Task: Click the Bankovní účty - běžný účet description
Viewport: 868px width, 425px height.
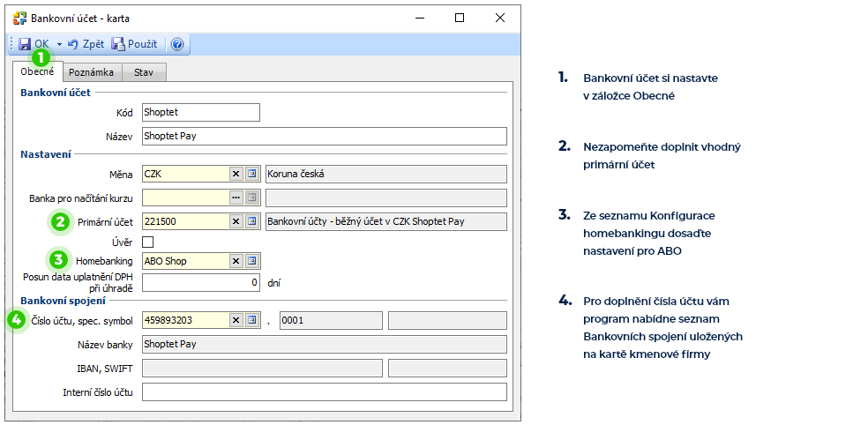Action: 386,221
